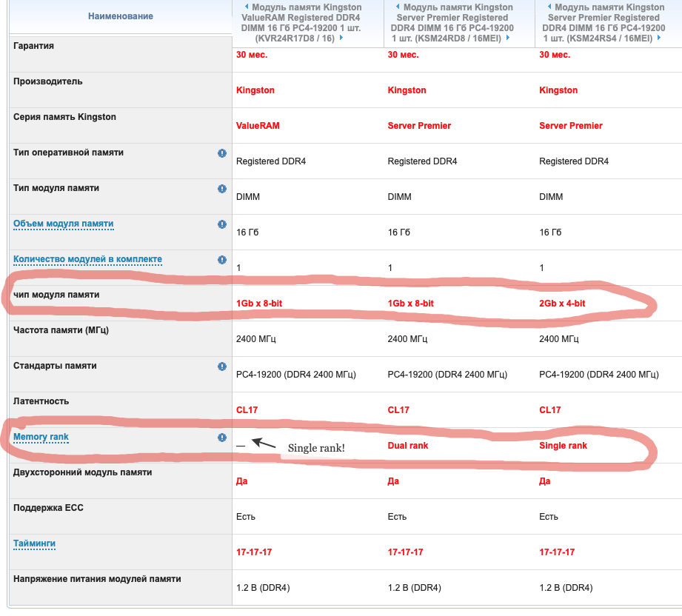The height and width of the screenshot is (616, 682).
Task: Click the 2Gb x 4-bit chip value
Action: coord(562,304)
